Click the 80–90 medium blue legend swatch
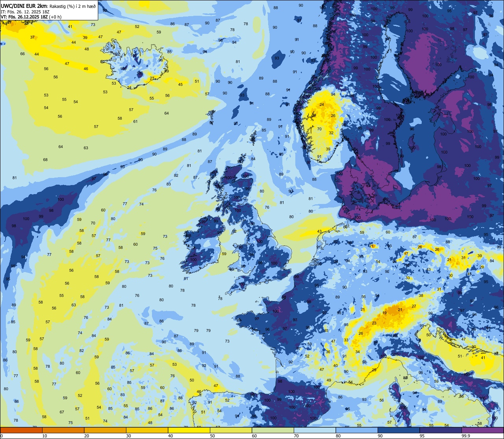Screen dimensions: 504x439 [x=357, y=430]
